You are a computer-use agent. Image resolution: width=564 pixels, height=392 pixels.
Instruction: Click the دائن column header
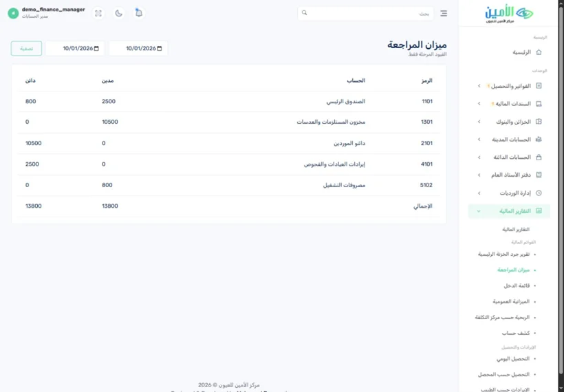[x=30, y=80]
